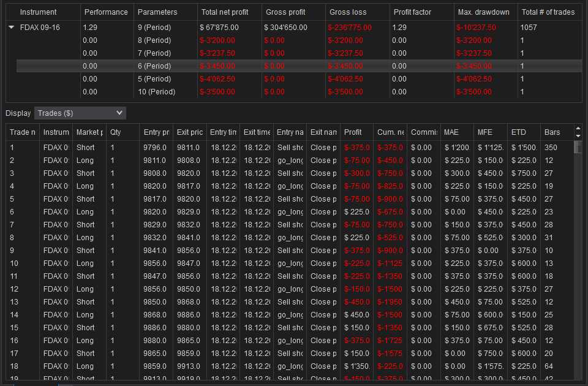The image size is (588, 386).
Task: Click gross loss value $-236'775.00
Action: [x=350, y=28]
